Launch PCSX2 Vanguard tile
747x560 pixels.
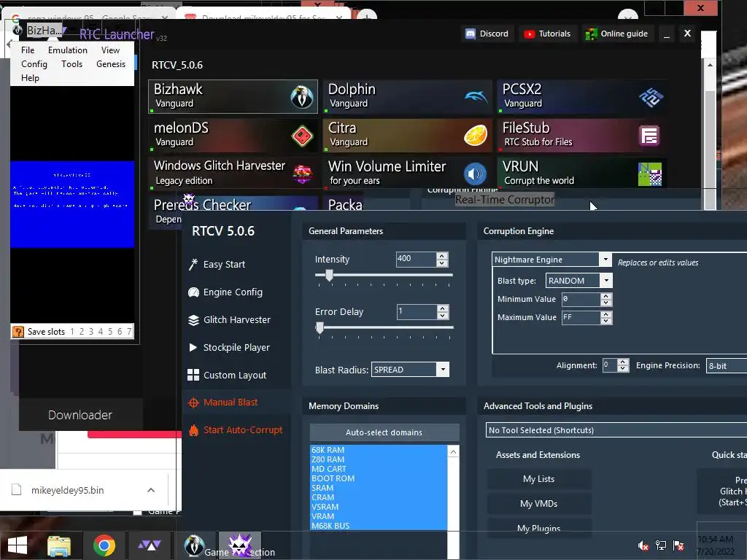[581, 97]
